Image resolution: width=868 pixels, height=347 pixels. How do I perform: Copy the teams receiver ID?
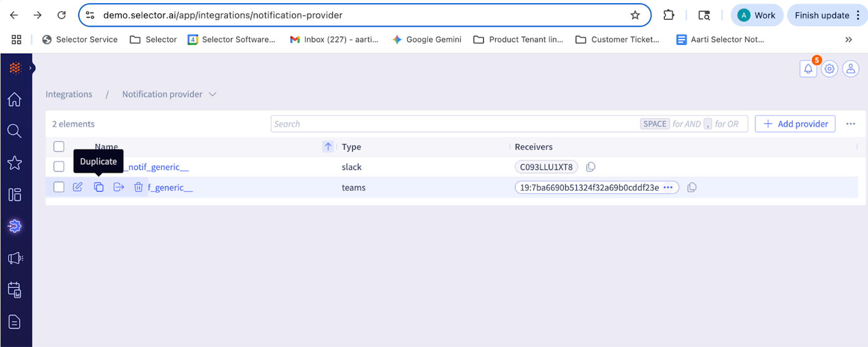692,187
